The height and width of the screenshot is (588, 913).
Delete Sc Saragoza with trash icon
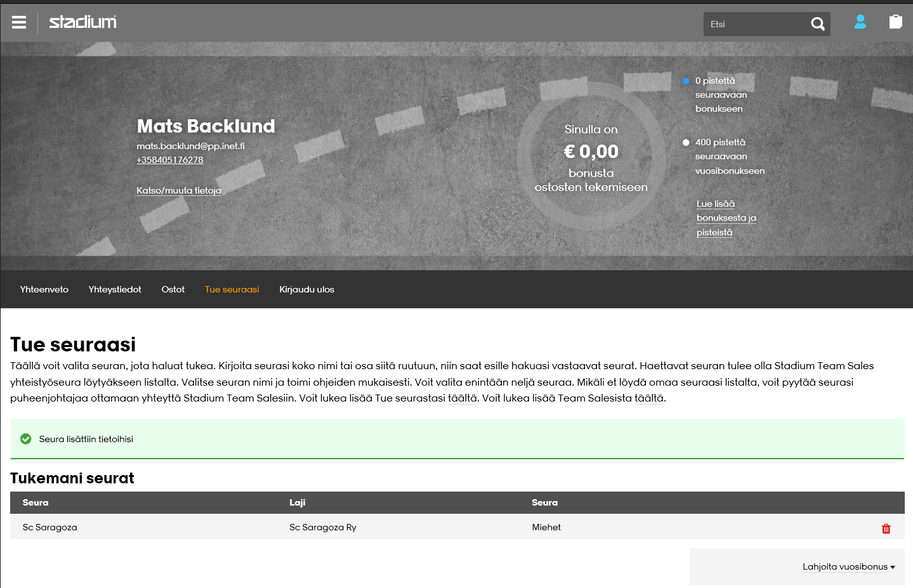pos(886,528)
